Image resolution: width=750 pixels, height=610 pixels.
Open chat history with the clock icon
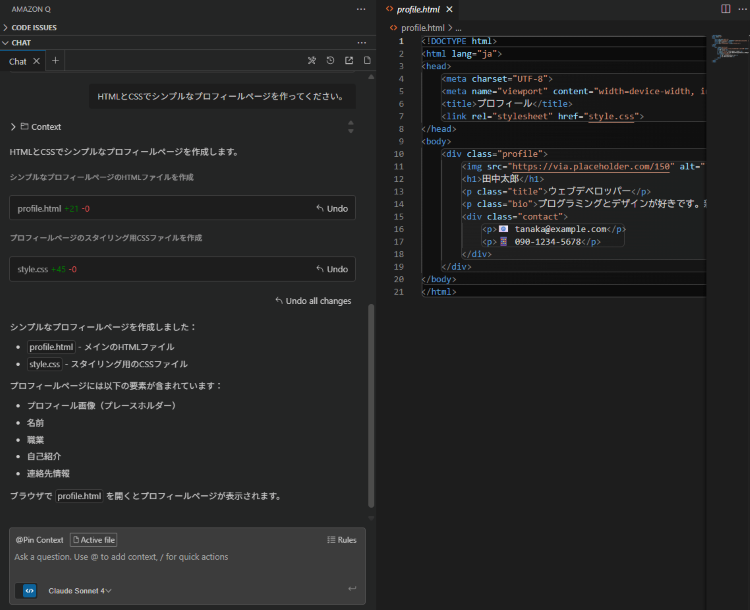pos(330,61)
